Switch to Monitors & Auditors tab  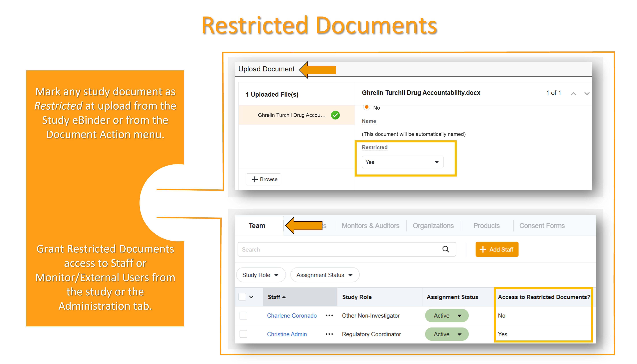pos(370,225)
